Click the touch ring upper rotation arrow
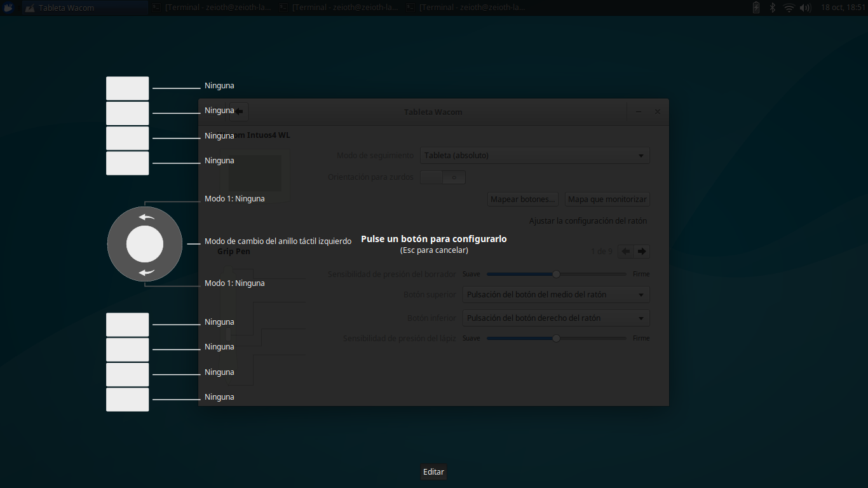The height and width of the screenshot is (488, 868). click(146, 217)
